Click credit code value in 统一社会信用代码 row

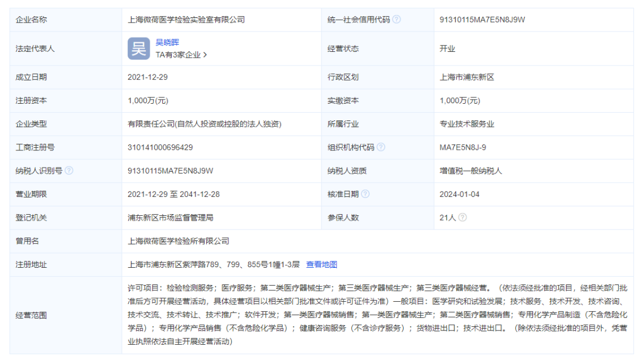(482, 20)
